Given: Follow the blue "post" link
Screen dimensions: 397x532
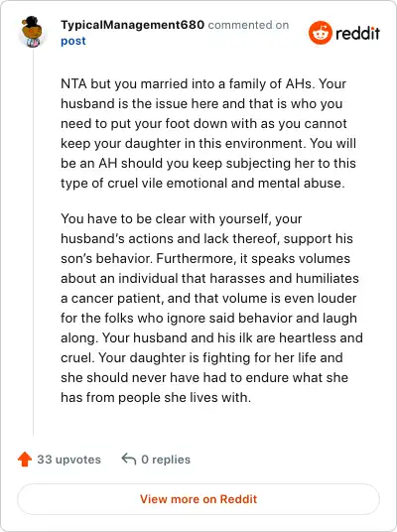Looking at the screenshot, I should coord(73,41).
